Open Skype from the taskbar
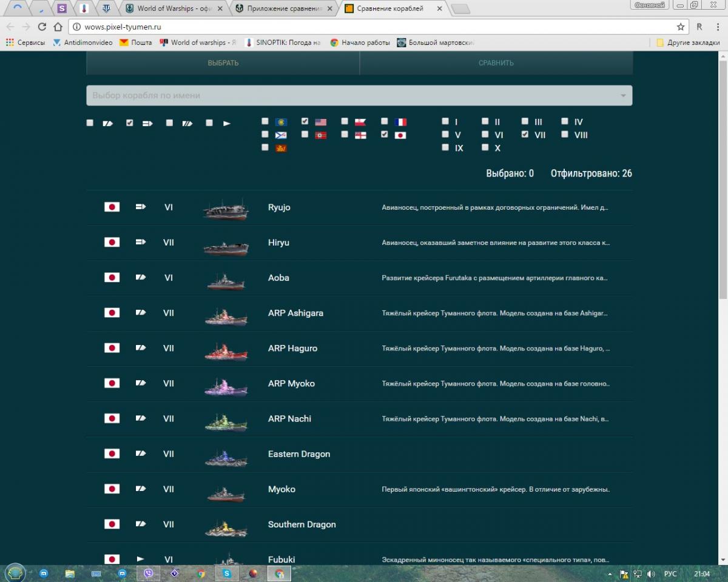The width and height of the screenshot is (728, 582). click(x=227, y=573)
